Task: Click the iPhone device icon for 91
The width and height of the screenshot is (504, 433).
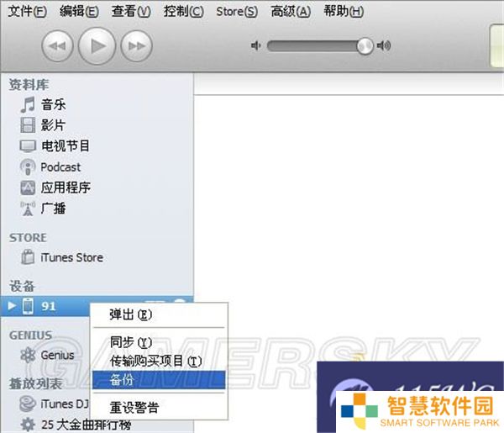Action: (x=28, y=305)
